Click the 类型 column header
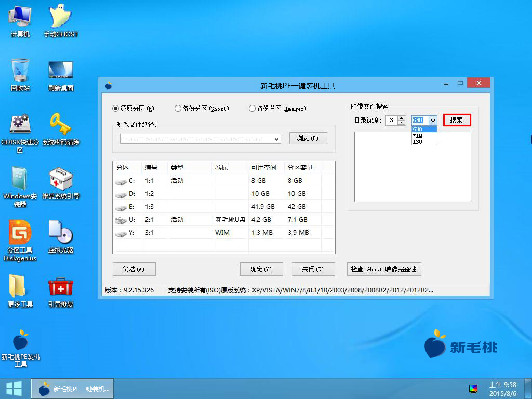Viewport: 532px width, 399px height. click(x=190, y=168)
